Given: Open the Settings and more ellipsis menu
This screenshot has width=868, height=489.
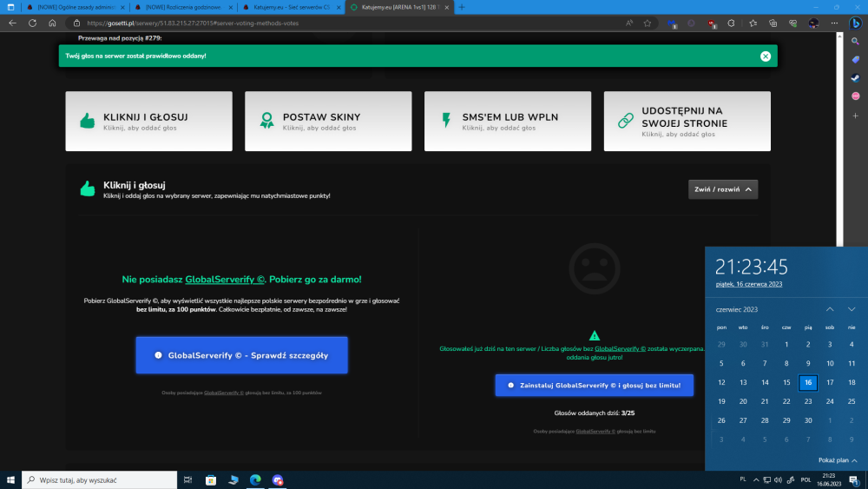Looking at the screenshot, I should [834, 23].
